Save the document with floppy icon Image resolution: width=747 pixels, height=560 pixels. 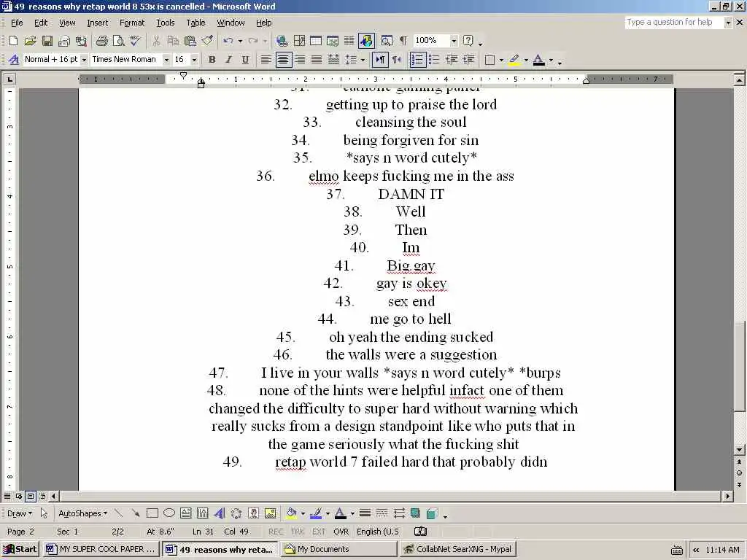click(47, 41)
